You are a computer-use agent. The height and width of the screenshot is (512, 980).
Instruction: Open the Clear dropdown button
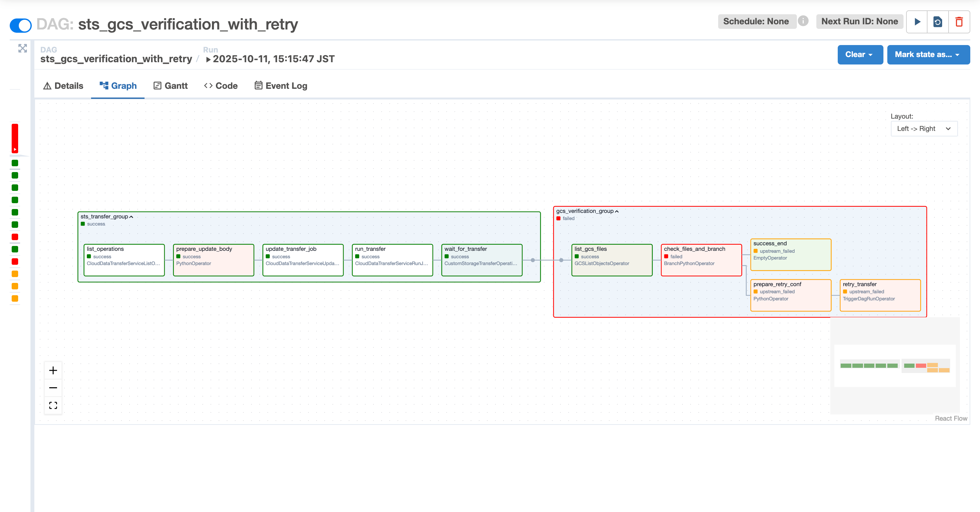point(860,54)
